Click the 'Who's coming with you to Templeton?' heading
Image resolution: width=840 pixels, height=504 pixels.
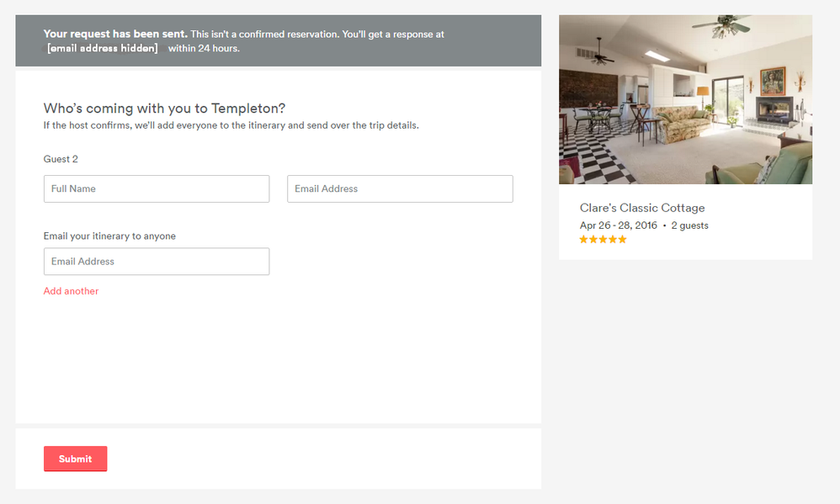click(164, 109)
